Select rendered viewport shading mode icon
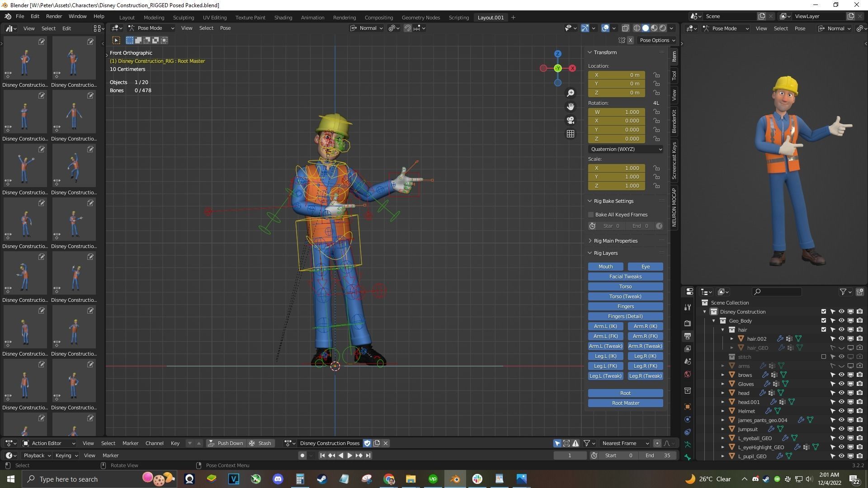This screenshot has height=488, width=868. (663, 28)
